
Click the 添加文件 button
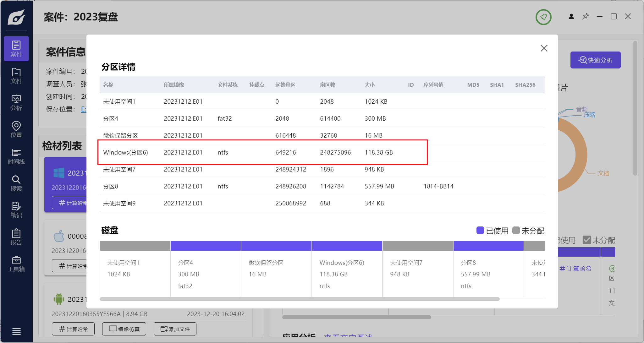click(175, 329)
